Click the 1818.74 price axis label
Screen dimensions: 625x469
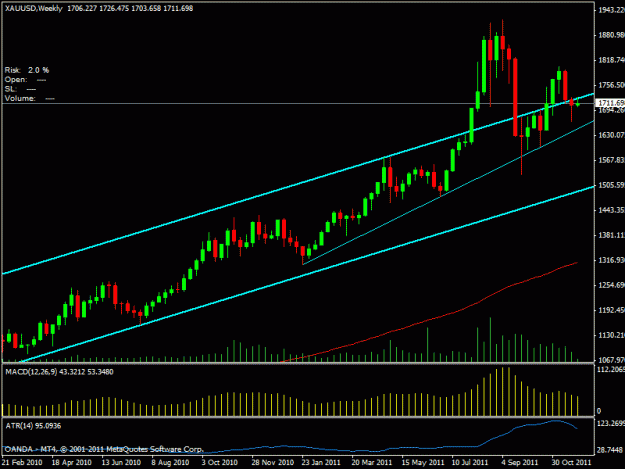pos(611,60)
